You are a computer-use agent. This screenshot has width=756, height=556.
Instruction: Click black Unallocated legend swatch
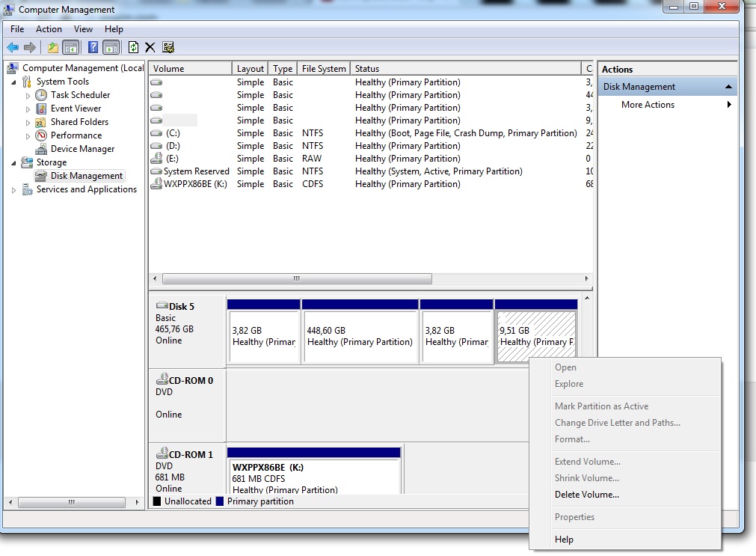[x=157, y=501]
